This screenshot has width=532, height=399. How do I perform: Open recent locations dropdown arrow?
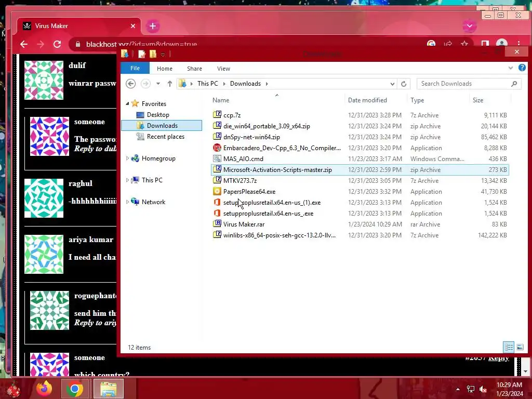click(x=158, y=84)
